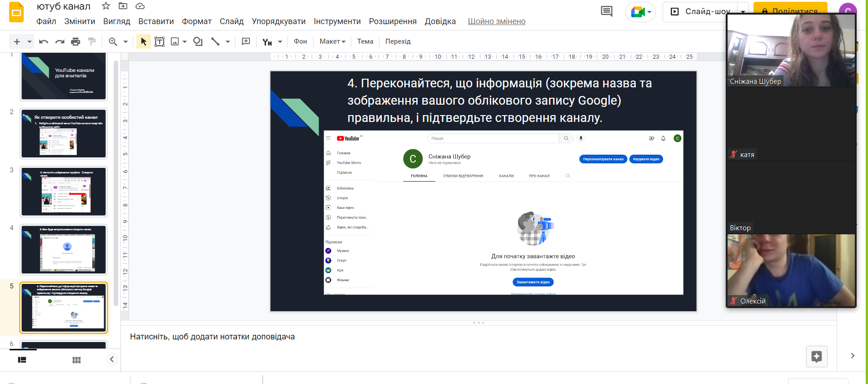This screenshot has width=868, height=384.
Task: Click the Слайд-шоу button
Action: tap(701, 11)
